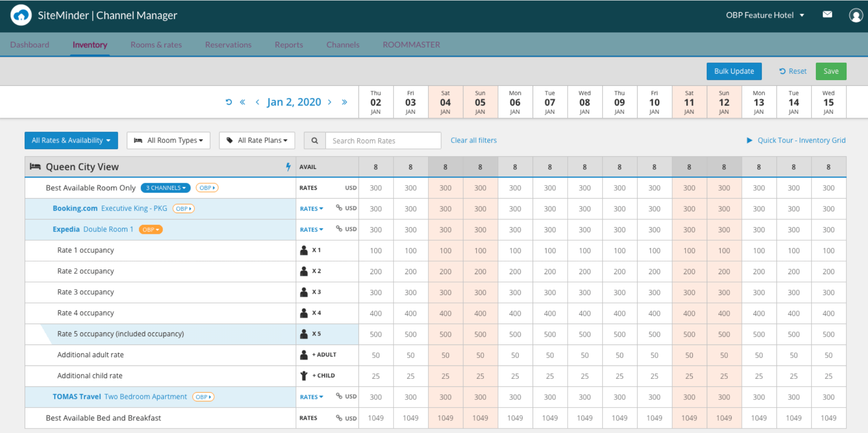The image size is (868, 433).
Task: Open the All Rate Plans filter
Action: click(257, 141)
